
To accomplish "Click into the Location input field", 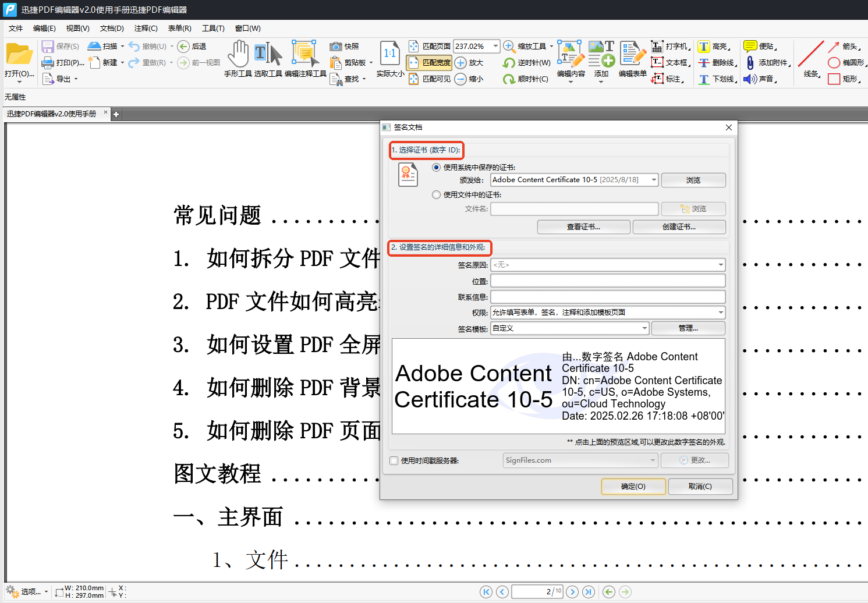I will [608, 281].
